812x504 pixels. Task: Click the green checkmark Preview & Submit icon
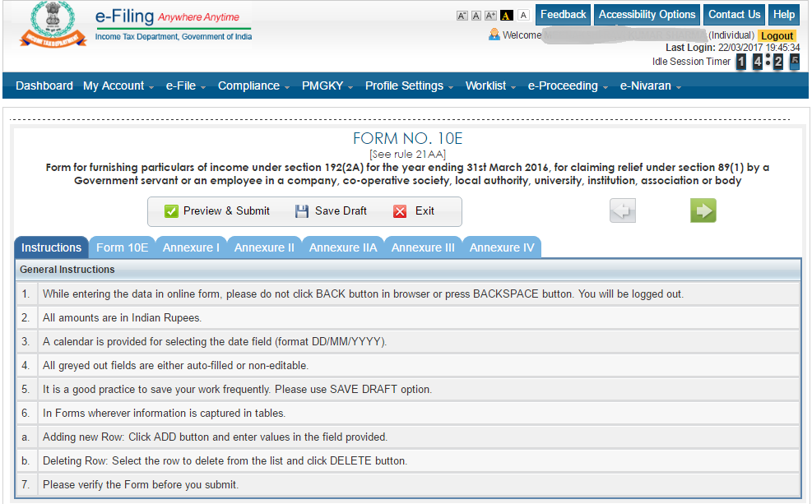171,211
